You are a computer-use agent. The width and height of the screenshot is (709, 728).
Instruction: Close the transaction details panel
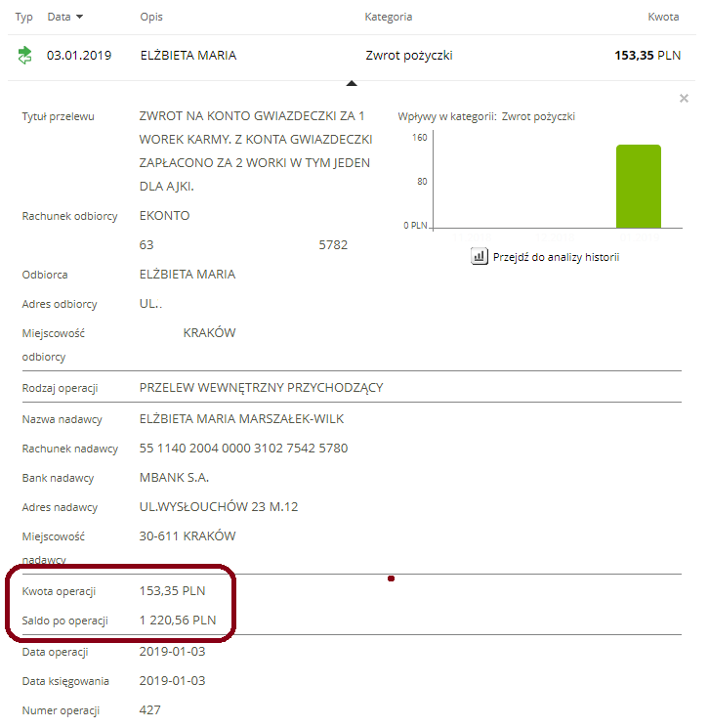[684, 99]
